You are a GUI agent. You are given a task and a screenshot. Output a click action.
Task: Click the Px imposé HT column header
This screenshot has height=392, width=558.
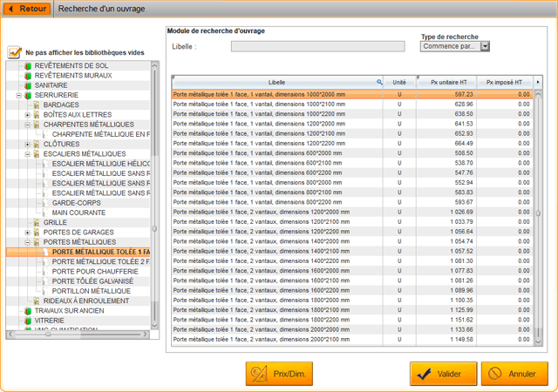(x=505, y=82)
